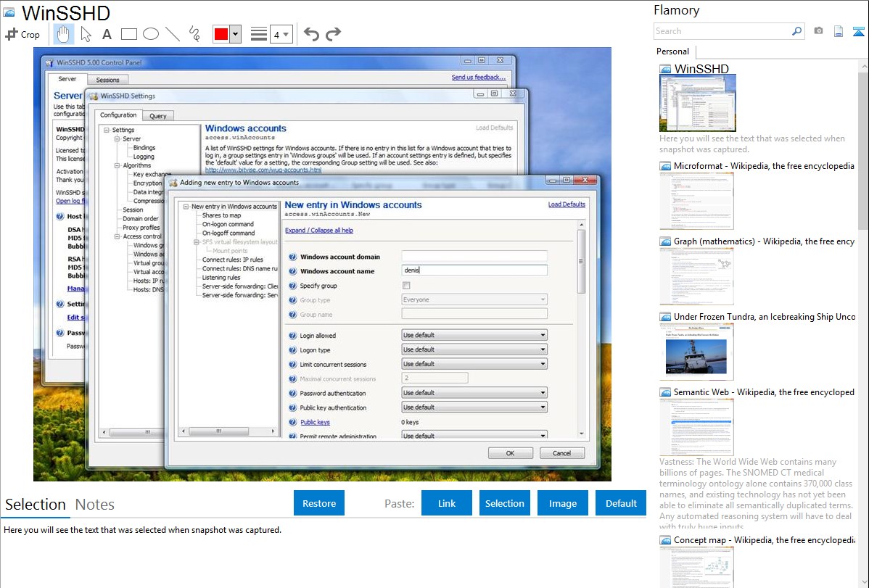Select the straight line tool
The height and width of the screenshot is (588, 869).
[173, 34]
